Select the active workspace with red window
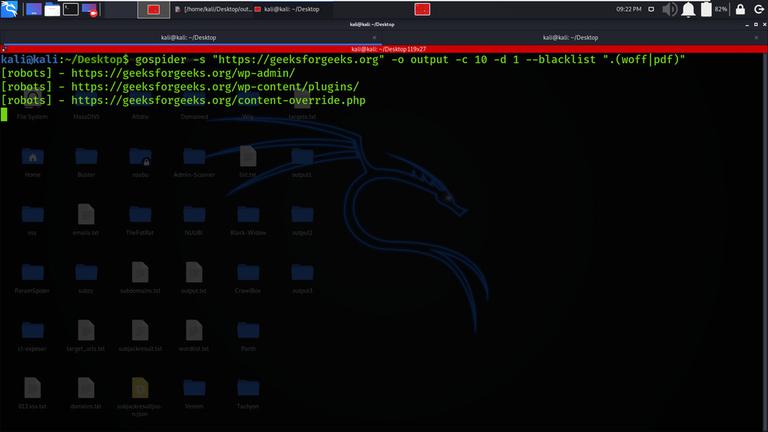 tap(154, 9)
